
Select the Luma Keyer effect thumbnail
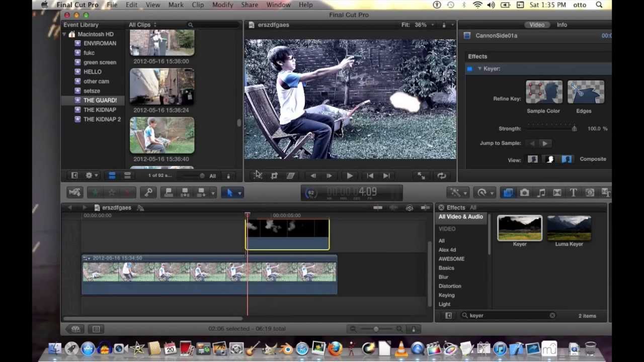point(569,228)
